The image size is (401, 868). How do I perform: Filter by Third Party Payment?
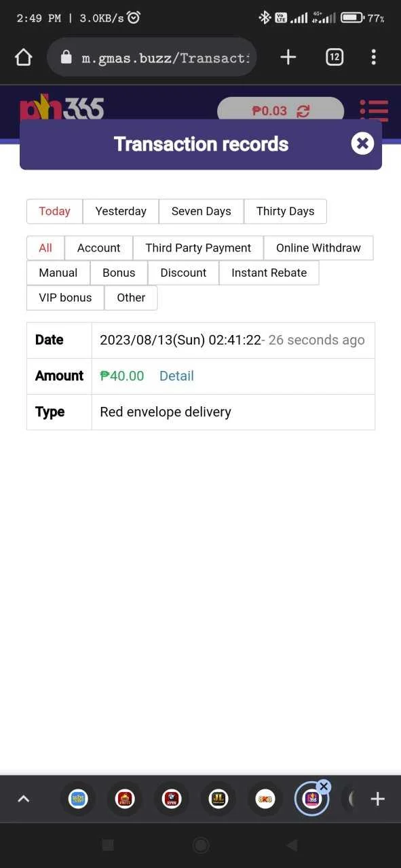tap(198, 248)
